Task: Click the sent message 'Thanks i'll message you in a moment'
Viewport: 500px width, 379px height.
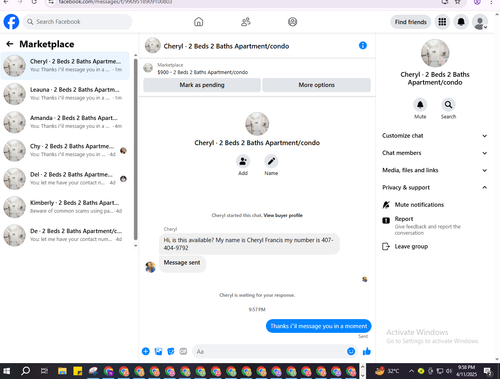Action: (319, 326)
